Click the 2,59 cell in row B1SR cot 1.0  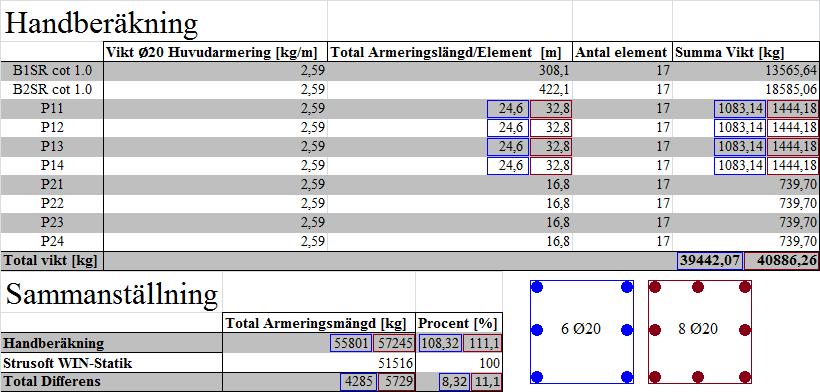313,71
